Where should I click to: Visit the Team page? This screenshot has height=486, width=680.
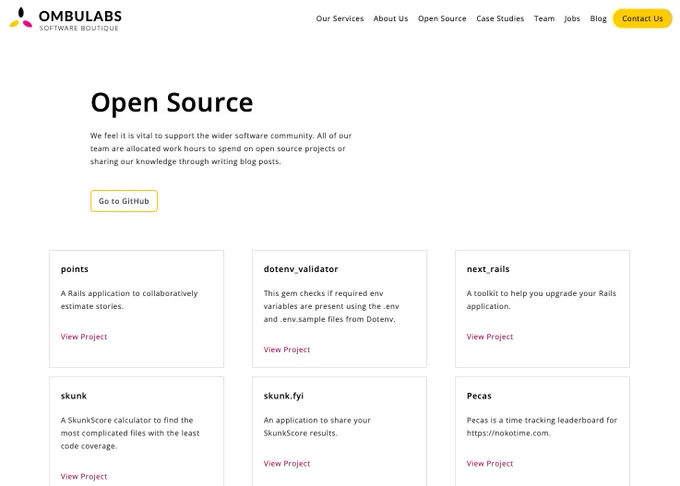[544, 19]
